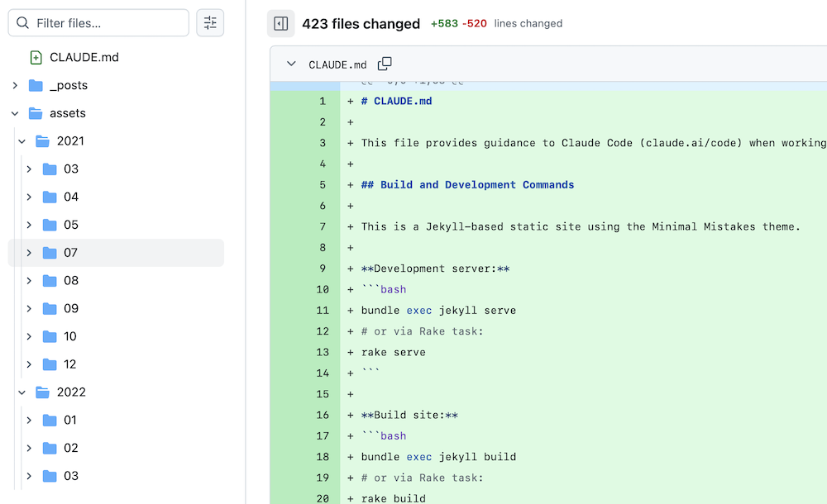Image resolution: width=827 pixels, height=504 pixels.
Task: Click the '## Build and Development Commands' line
Action: [x=468, y=185]
